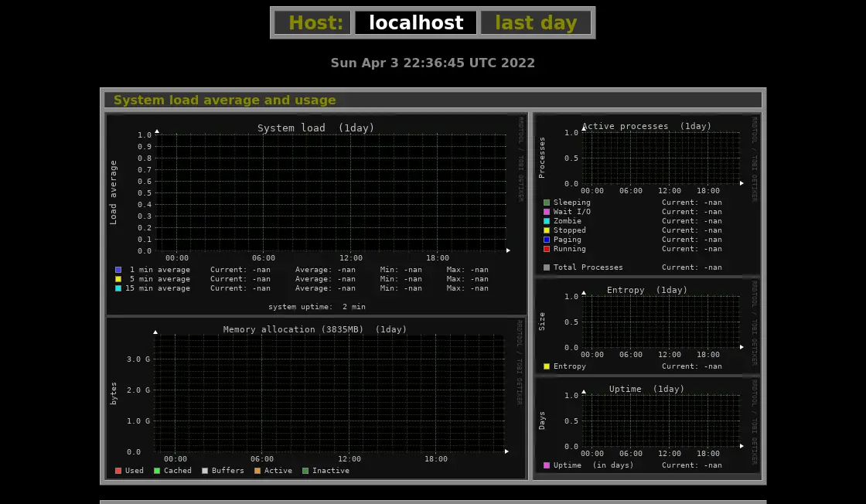
Task: Click 5 min average legend label
Action: coord(159,279)
